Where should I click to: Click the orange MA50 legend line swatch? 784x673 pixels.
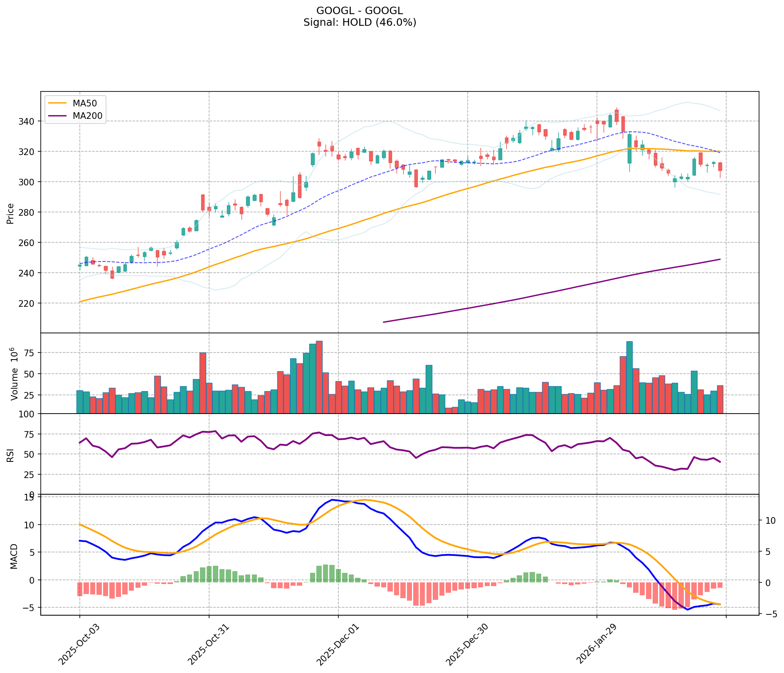(57, 103)
